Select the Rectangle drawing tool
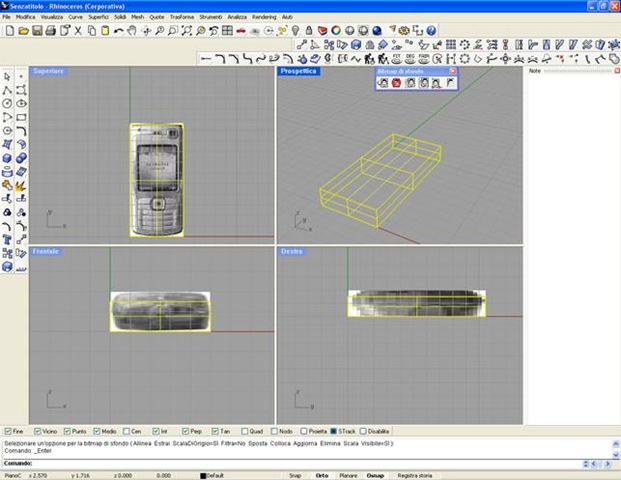 click(x=21, y=116)
